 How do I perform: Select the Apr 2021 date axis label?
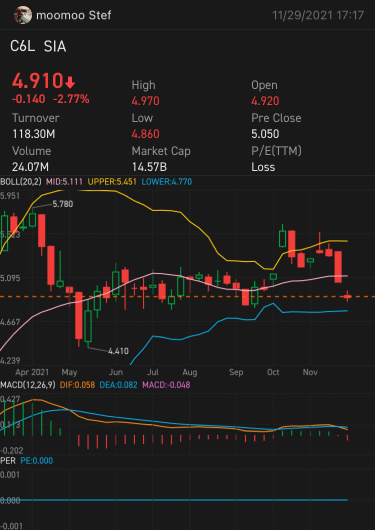tap(32, 372)
